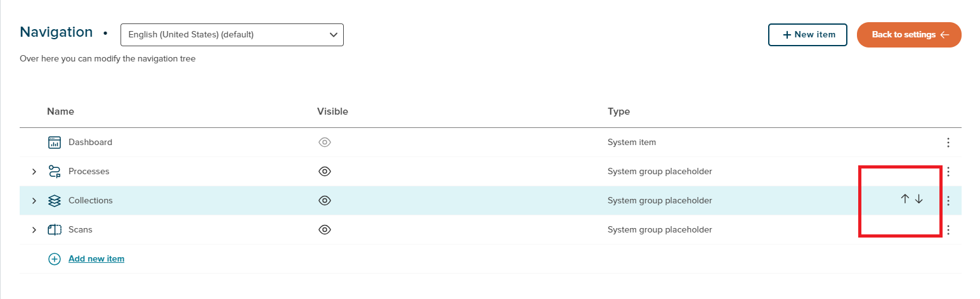Toggle the Collections visibility eye

click(325, 201)
